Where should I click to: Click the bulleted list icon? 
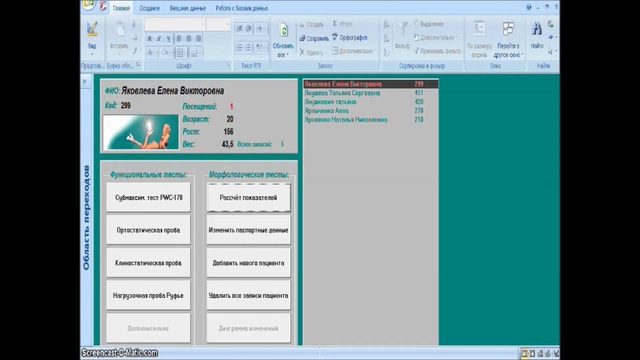(249, 47)
